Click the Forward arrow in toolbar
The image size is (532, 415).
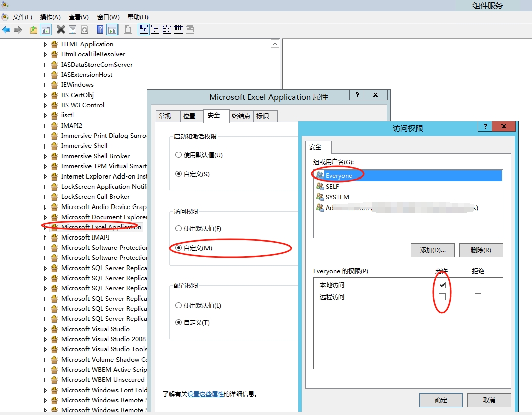point(18,30)
